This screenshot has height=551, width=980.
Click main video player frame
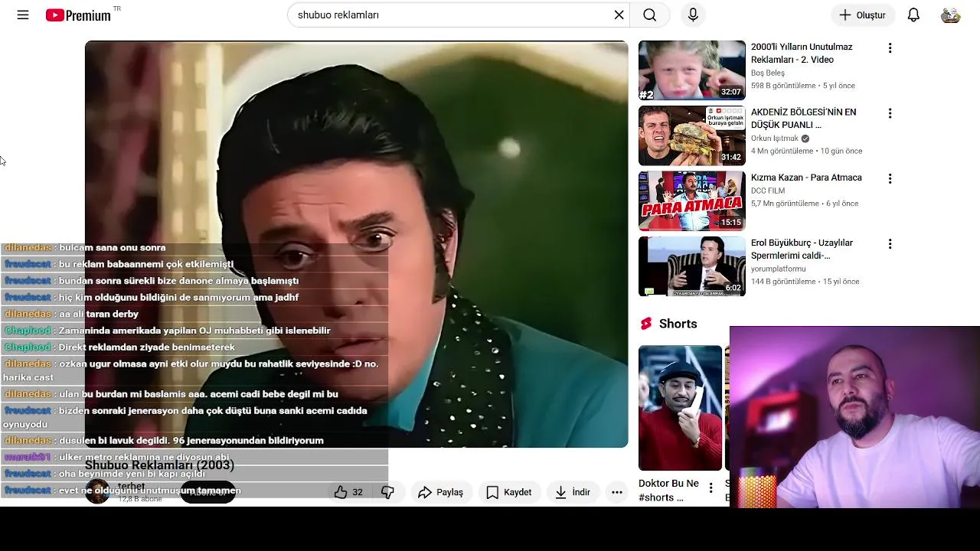coord(357,244)
